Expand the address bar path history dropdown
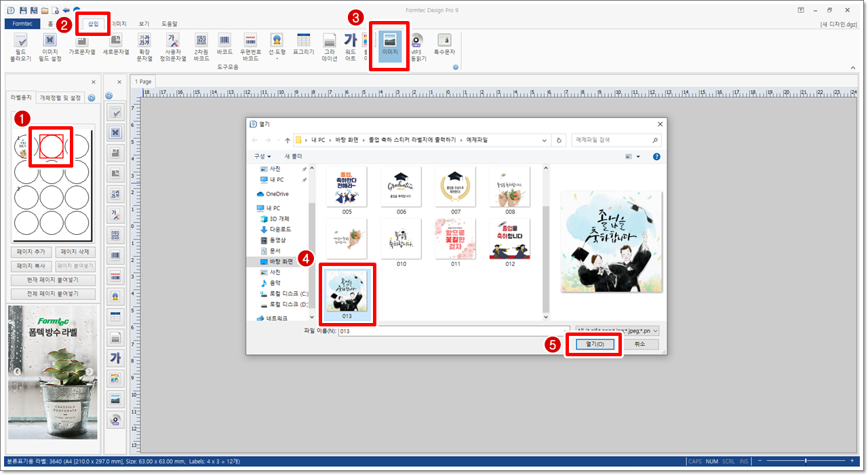 [545, 140]
